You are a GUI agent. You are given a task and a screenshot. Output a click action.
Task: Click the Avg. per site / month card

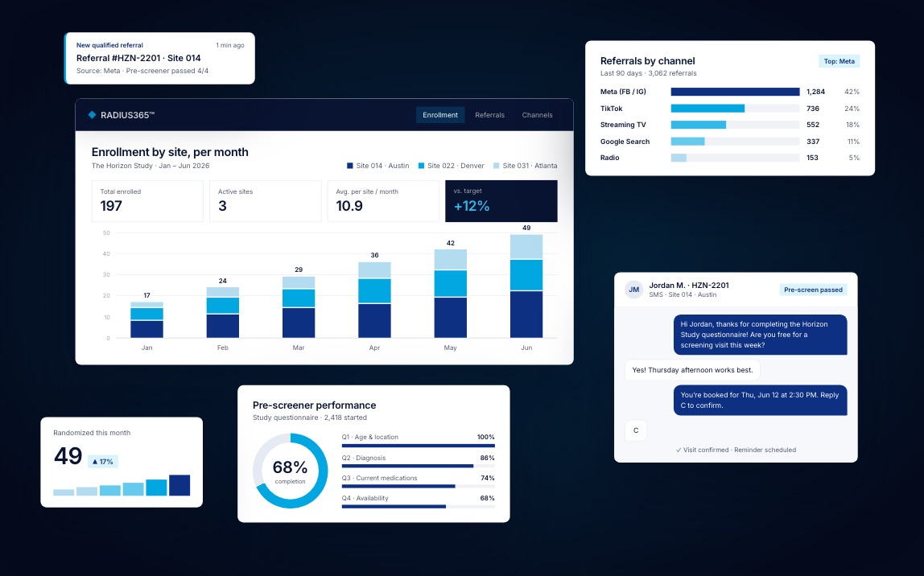[383, 201]
